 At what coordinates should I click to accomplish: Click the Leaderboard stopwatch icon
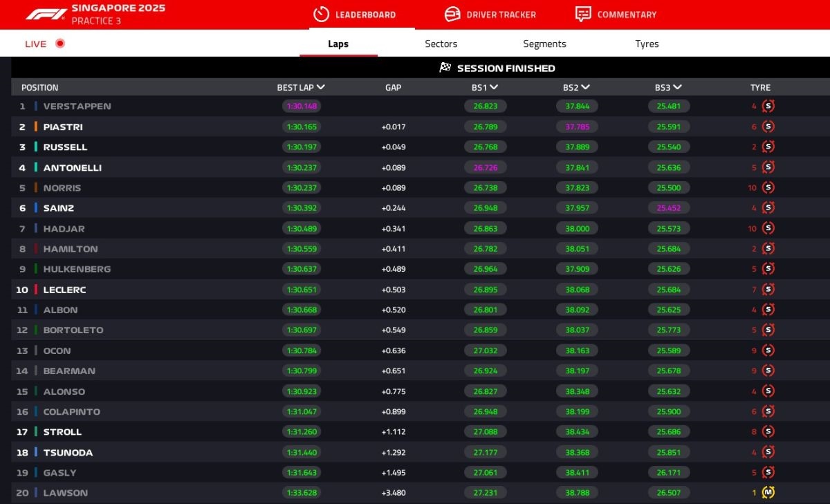[x=321, y=14]
